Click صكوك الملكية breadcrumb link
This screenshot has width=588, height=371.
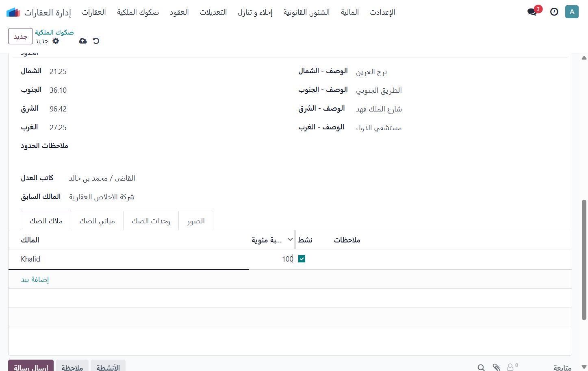point(54,32)
